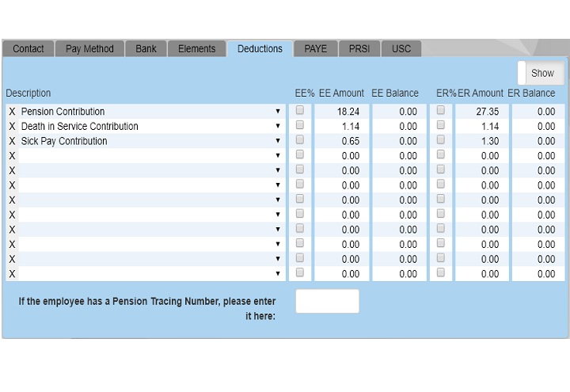Open the Sick Pay Contribution dropdown arrow
Viewport: 570px width, 392px height.
pyautogui.click(x=278, y=142)
